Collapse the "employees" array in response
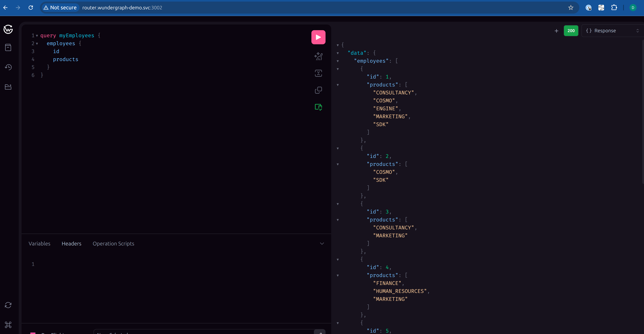This screenshot has width=644, height=334. pos(338,61)
